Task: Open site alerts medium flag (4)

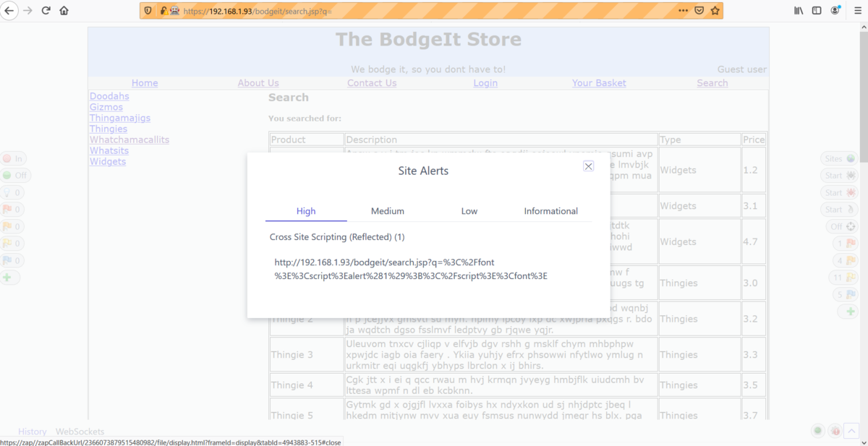Action: (846, 260)
